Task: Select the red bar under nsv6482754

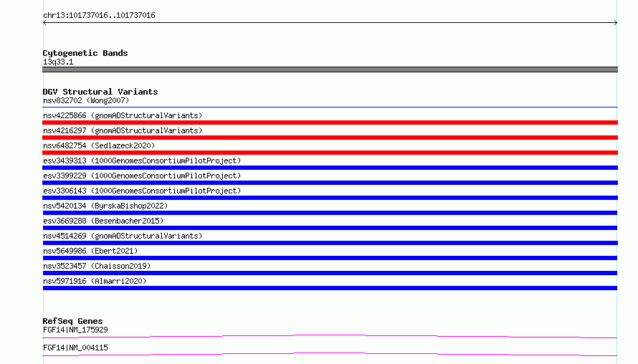Action: 330,153
